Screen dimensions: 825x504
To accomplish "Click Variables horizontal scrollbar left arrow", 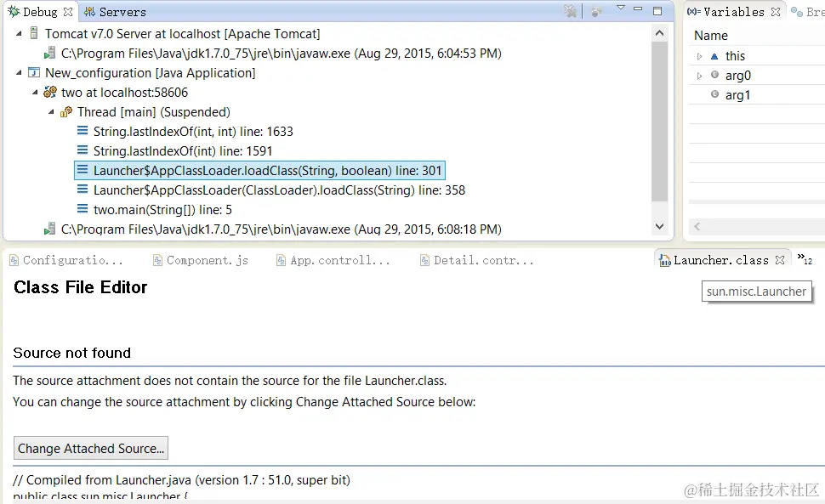I will pyautogui.click(x=697, y=227).
